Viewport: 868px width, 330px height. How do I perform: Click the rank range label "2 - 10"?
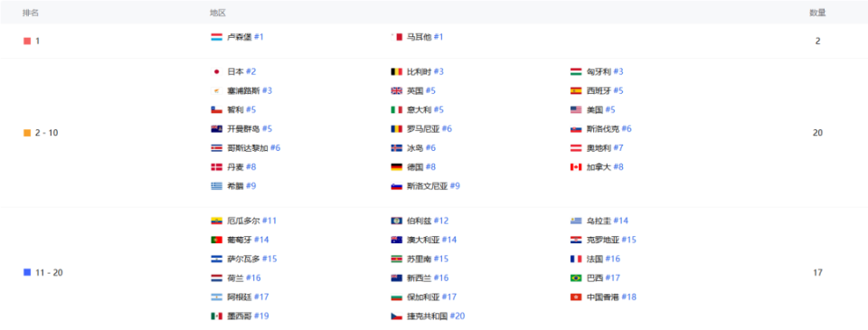47,133
